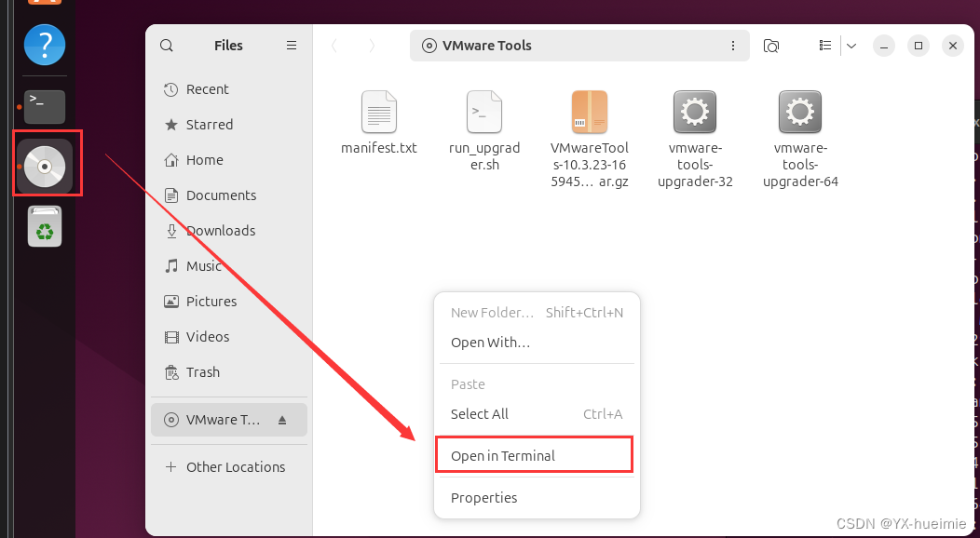Go to Home in the sidebar

point(229,160)
